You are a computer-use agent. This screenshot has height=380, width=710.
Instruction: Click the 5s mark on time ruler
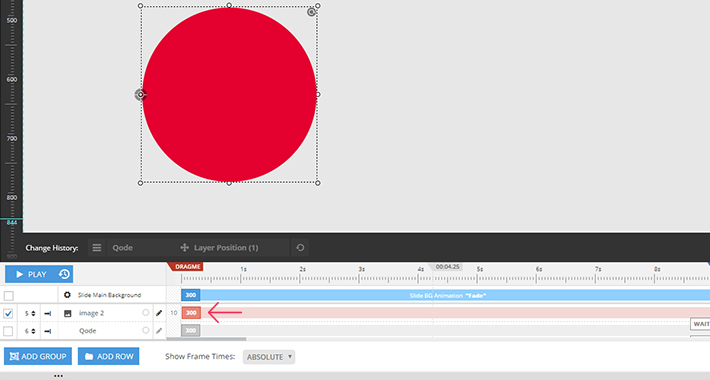tap(480, 269)
